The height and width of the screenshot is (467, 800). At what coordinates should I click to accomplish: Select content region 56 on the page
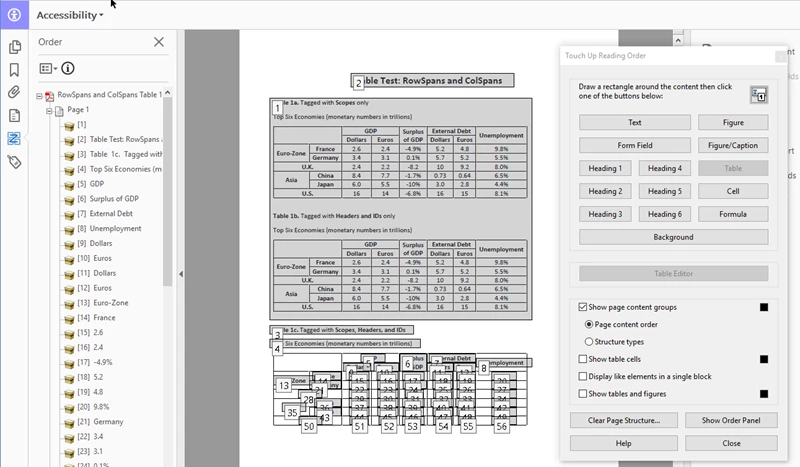(x=502, y=427)
